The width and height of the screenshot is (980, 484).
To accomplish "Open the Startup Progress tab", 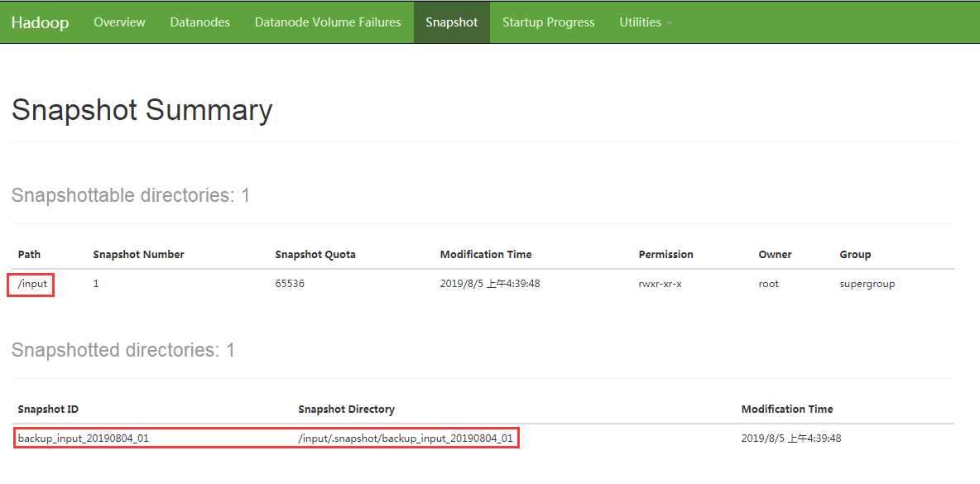I will click(549, 22).
